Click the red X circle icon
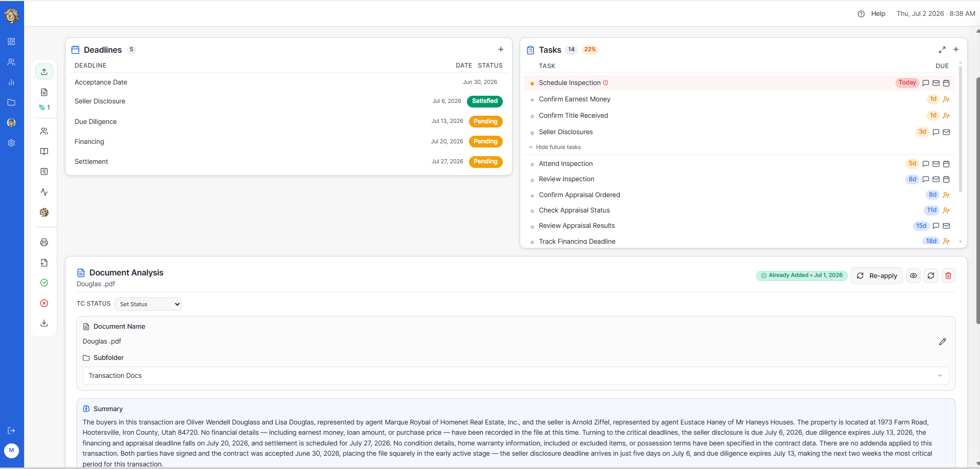Image resolution: width=980 pixels, height=469 pixels. point(44,303)
